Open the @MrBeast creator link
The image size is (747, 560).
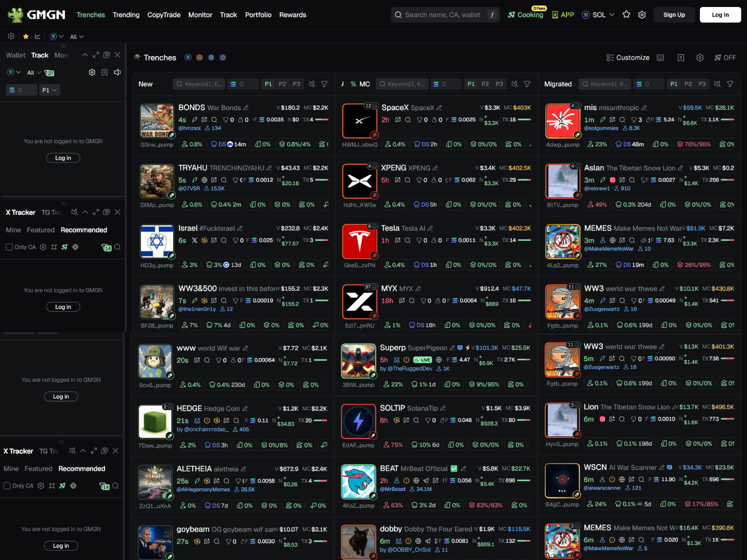coord(393,489)
